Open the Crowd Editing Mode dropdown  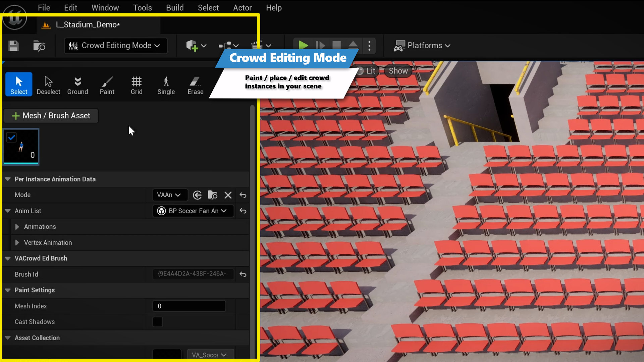point(115,46)
